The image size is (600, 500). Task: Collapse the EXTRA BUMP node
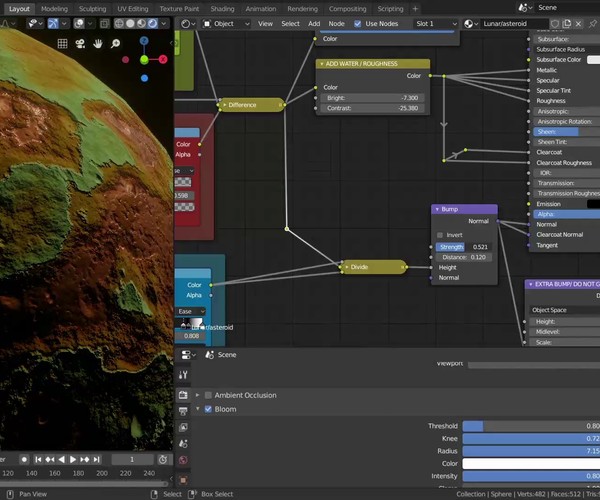click(x=531, y=284)
